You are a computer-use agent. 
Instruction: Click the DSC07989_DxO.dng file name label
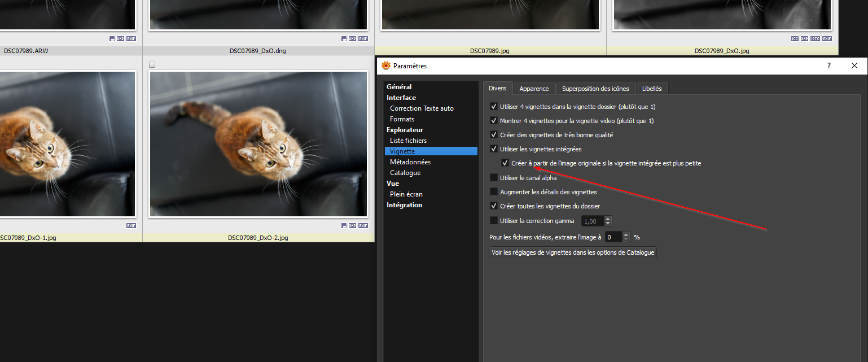point(258,51)
